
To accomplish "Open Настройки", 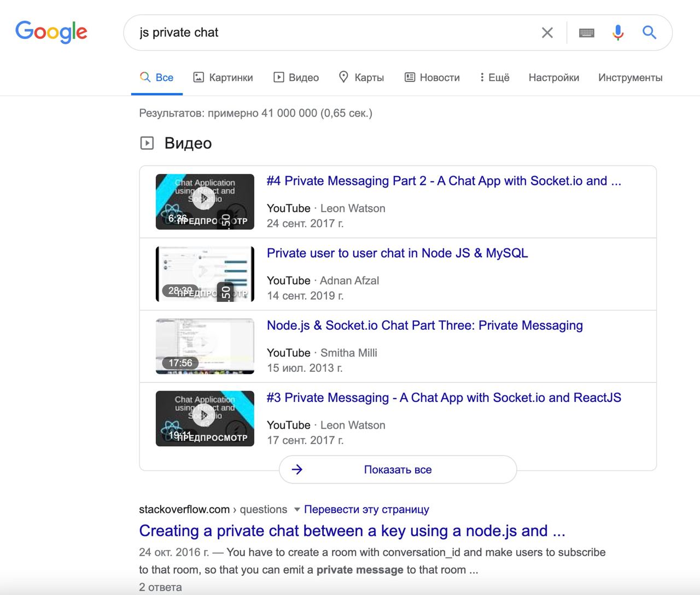I will [553, 78].
